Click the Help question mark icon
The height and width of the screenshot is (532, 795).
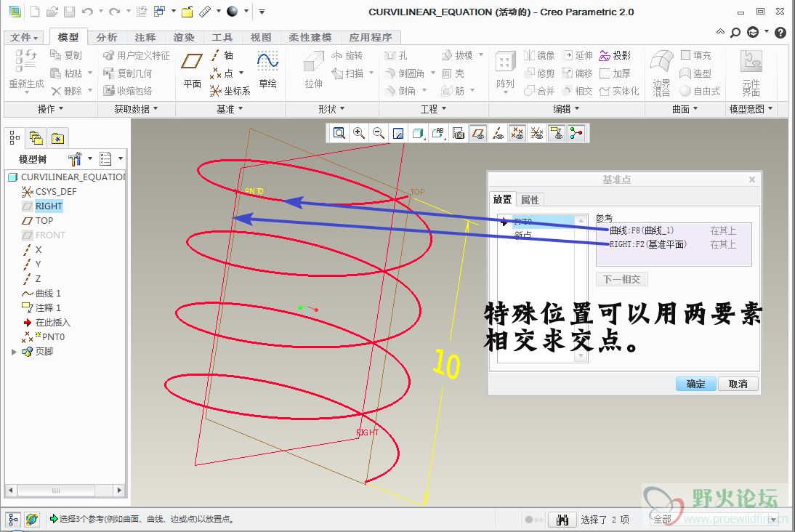[780, 33]
